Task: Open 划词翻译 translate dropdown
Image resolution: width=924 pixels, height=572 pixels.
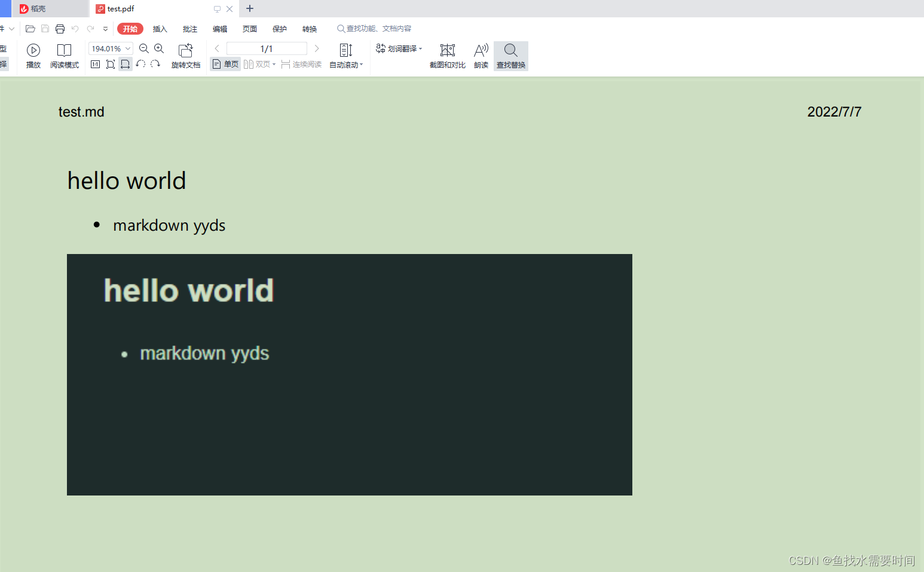Action: pos(399,48)
